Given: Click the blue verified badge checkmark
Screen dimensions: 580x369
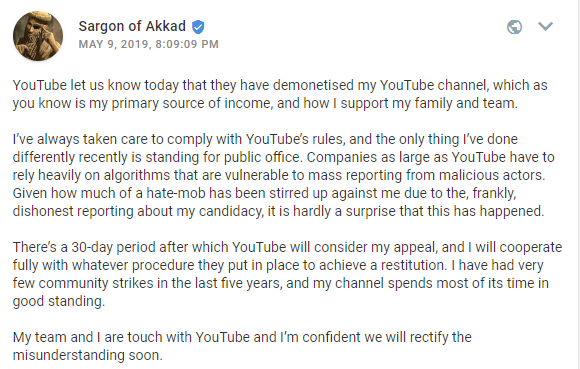Looking at the screenshot, I should point(198,27).
